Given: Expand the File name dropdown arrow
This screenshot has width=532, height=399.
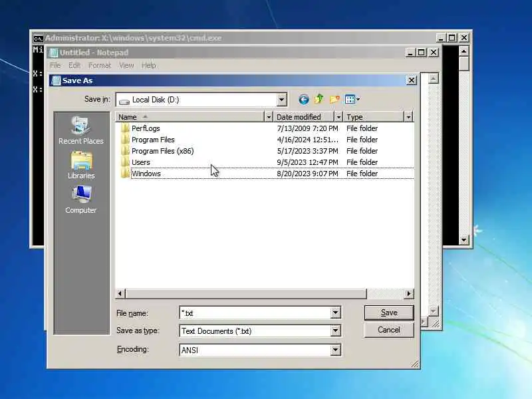Looking at the screenshot, I should (x=336, y=313).
